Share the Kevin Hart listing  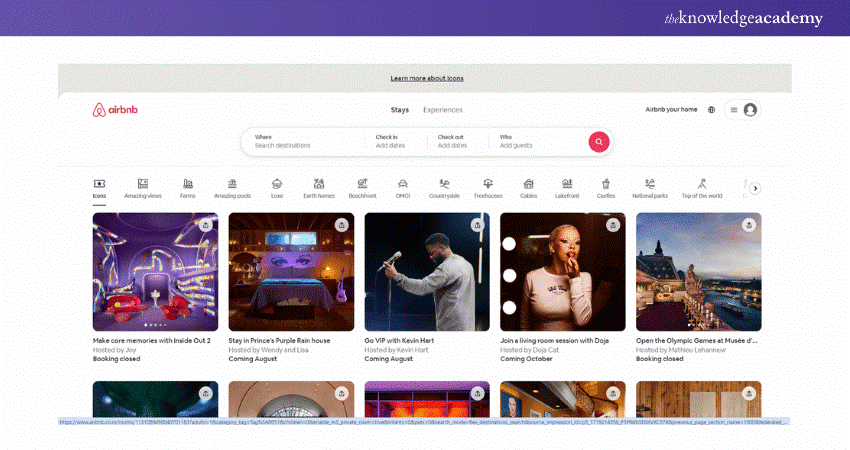tap(477, 225)
